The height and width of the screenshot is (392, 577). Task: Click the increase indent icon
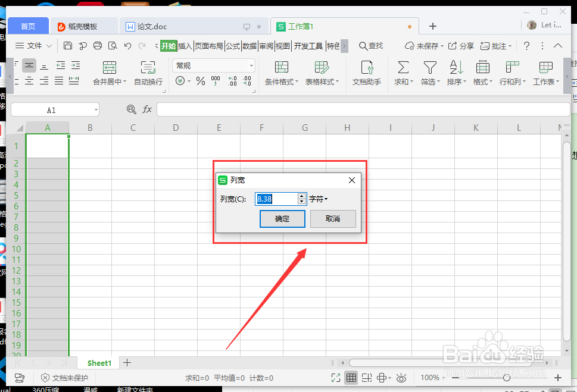[x=76, y=65]
